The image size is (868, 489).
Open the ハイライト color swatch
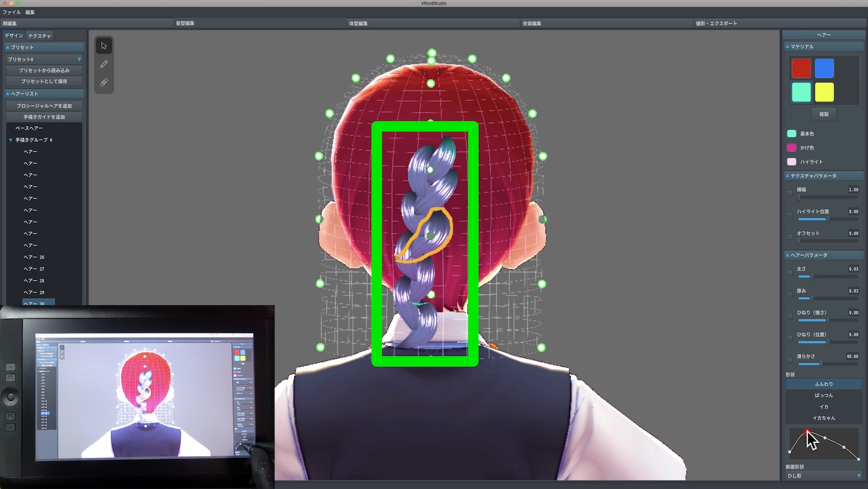pos(791,161)
